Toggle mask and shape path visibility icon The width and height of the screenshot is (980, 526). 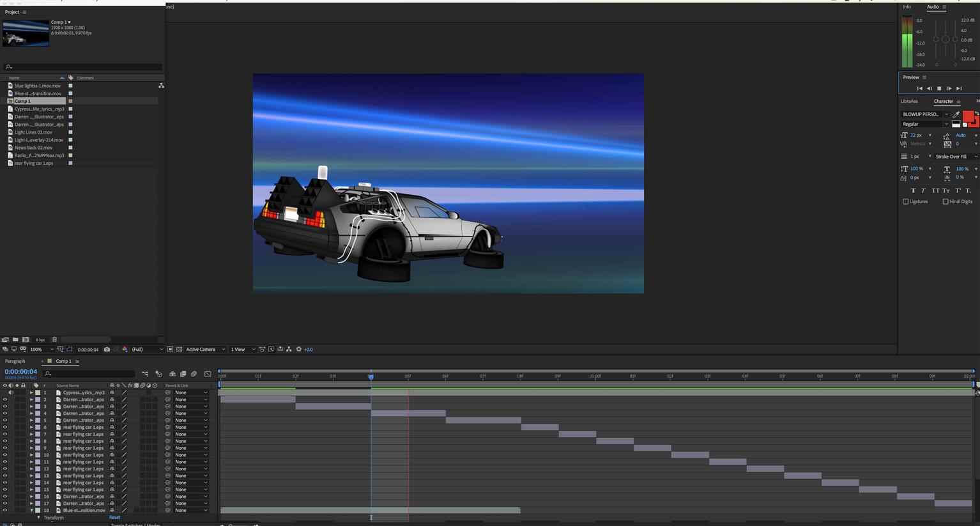pyautogui.click(x=70, y=350)
